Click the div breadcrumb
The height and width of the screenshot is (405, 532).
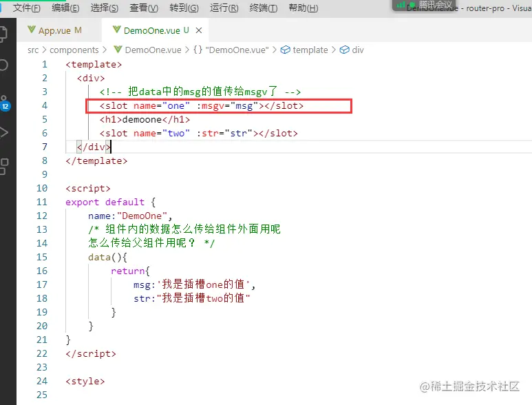pyautogui.click(x=358, y=50)
